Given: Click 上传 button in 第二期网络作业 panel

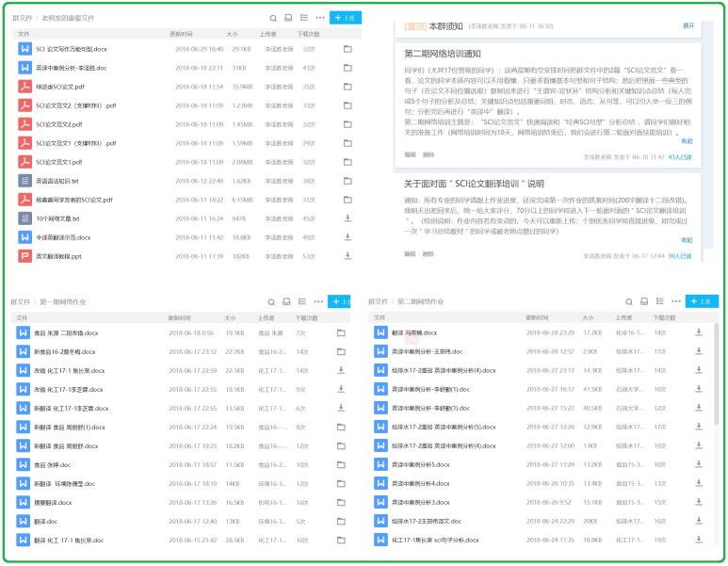Looking at the screenshot, I should tap(702, 301).
